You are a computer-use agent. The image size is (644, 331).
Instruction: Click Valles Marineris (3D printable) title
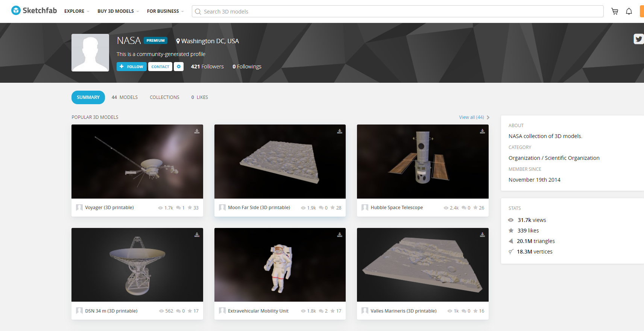(x=404, y=311)
